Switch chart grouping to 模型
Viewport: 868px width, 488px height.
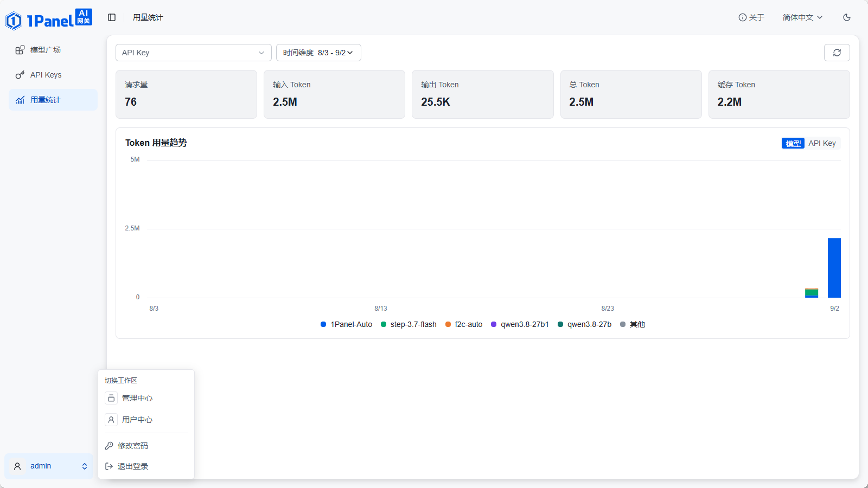(x=793, y=143)
